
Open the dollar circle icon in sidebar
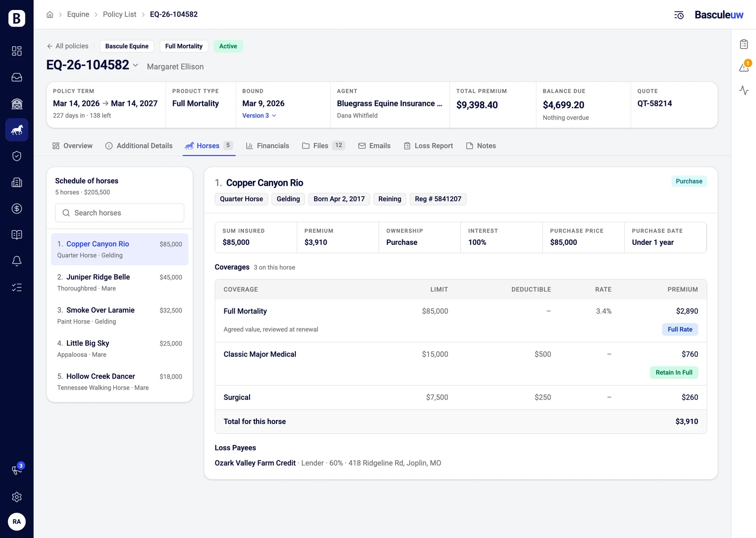(17, 208)
